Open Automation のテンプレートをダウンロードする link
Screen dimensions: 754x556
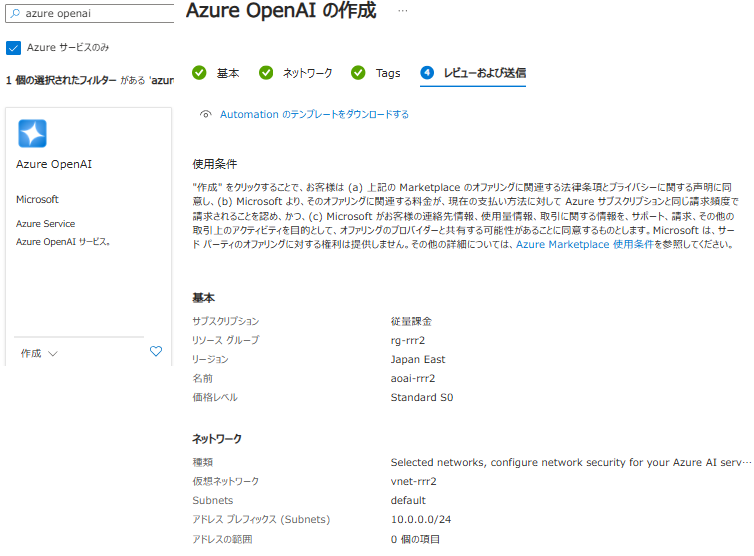[x=314, y=114]
